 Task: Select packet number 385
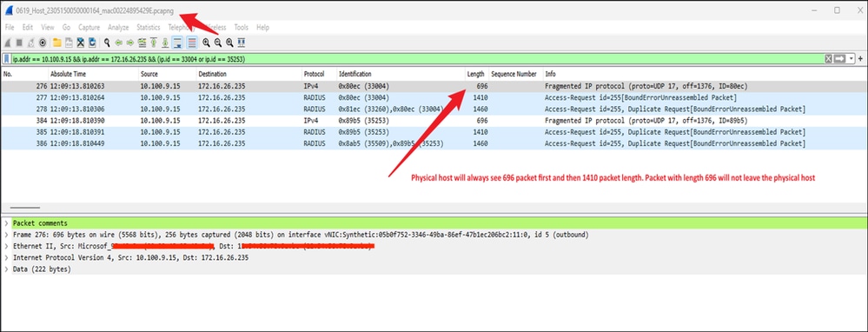[434, 132]
